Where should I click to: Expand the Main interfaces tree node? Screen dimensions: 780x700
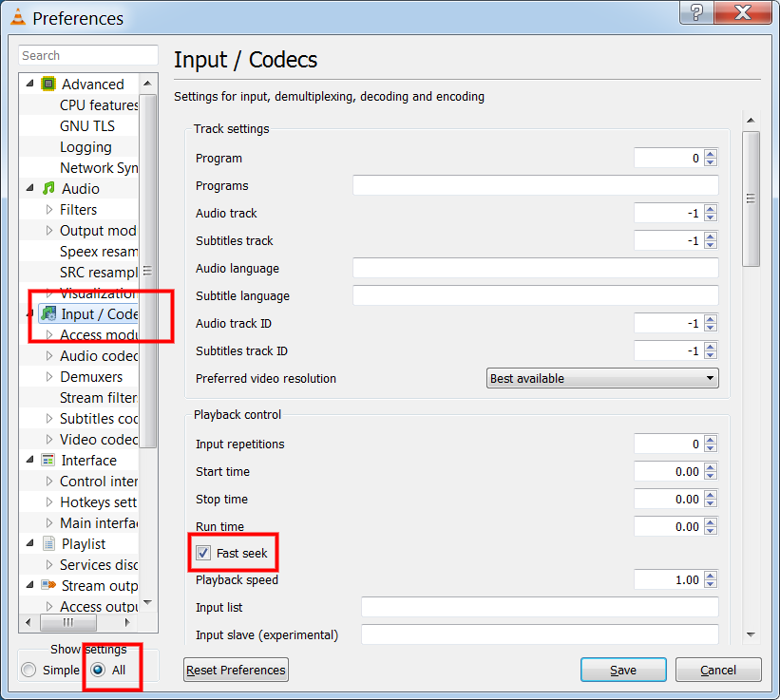point(48,522)
